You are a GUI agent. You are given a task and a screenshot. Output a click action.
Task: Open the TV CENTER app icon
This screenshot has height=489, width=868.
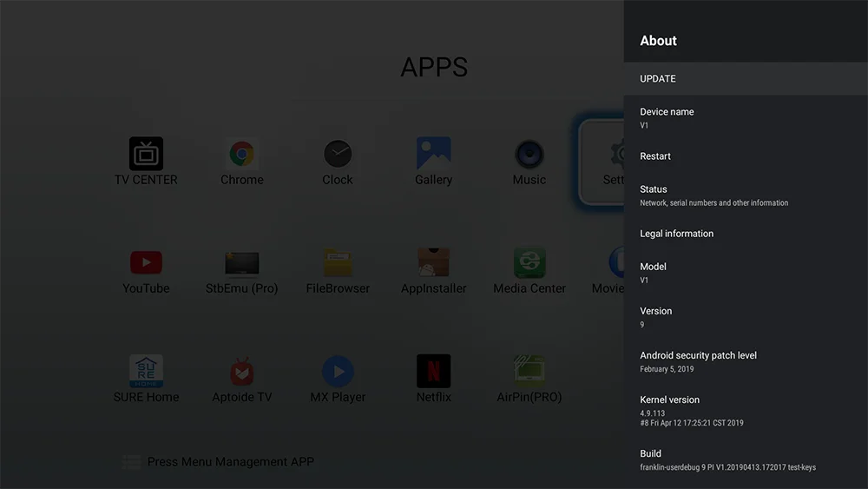tap(146, 154)
